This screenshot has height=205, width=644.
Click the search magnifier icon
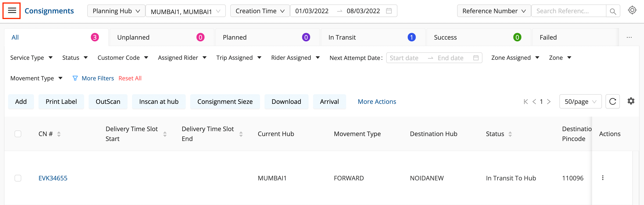point(613,11)
